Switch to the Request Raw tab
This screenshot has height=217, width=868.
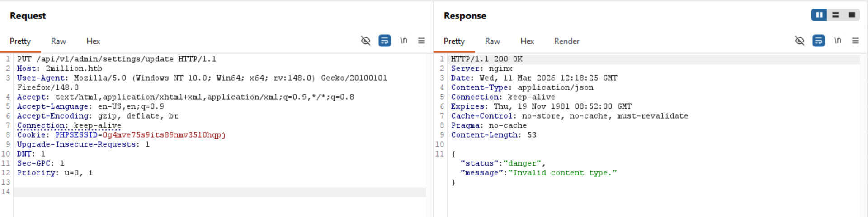click(58, 41)
